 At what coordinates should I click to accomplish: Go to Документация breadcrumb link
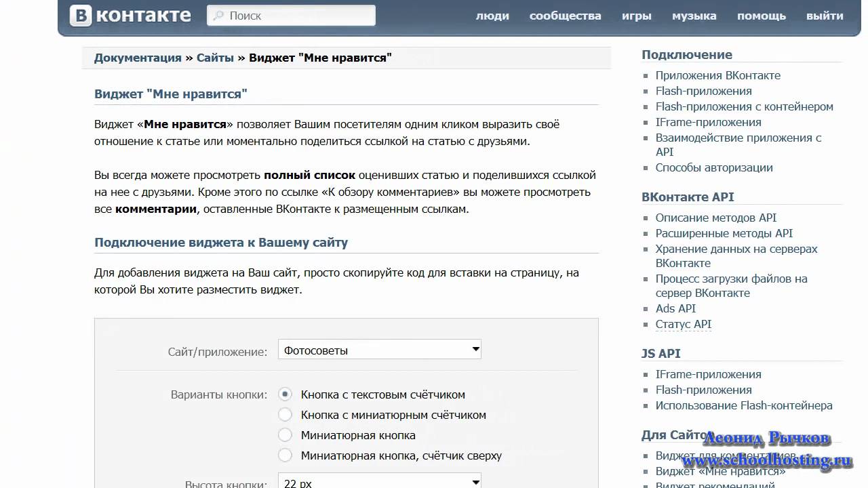coord(138,58)
